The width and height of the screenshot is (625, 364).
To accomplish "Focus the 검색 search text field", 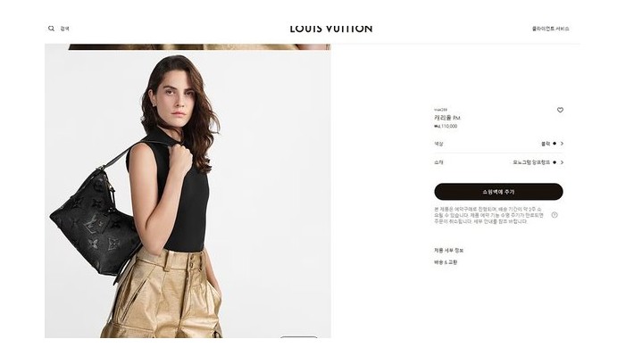I will tap(65, 29).
